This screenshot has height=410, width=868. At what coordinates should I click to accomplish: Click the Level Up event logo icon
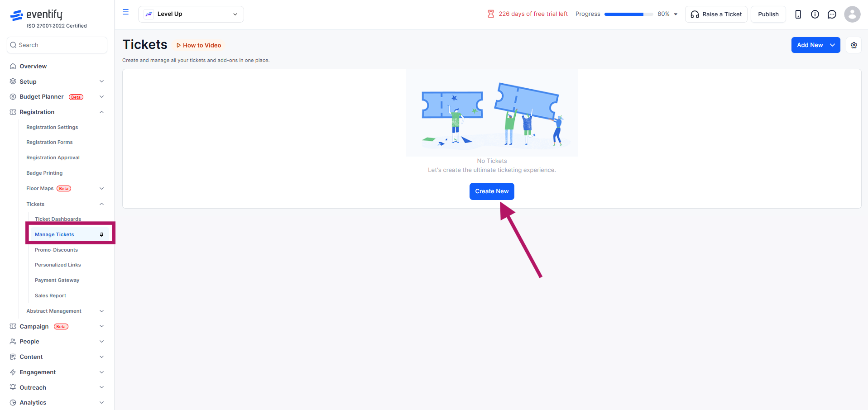click(149, 14)
